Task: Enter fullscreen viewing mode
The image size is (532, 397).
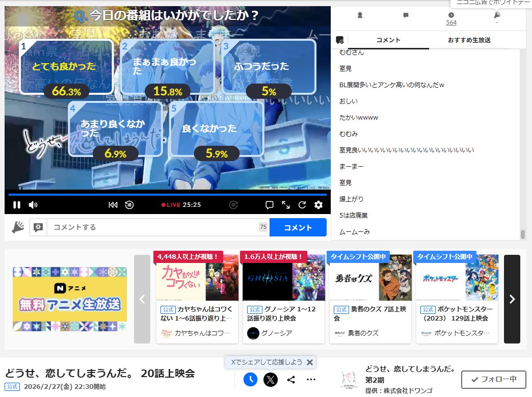Action: tap(286, 205)
